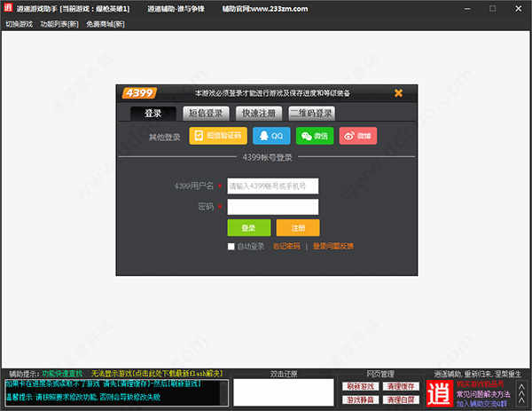Click the cyan hint line starting with 温馨提示
The height and width of the screenshot is (411, 532).
pos(83,397)
